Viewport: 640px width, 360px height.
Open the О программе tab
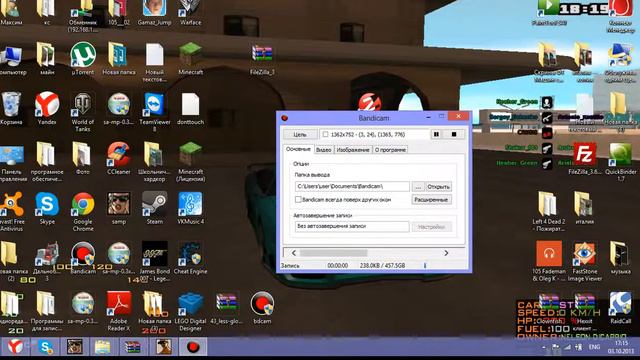click(390, 150)
